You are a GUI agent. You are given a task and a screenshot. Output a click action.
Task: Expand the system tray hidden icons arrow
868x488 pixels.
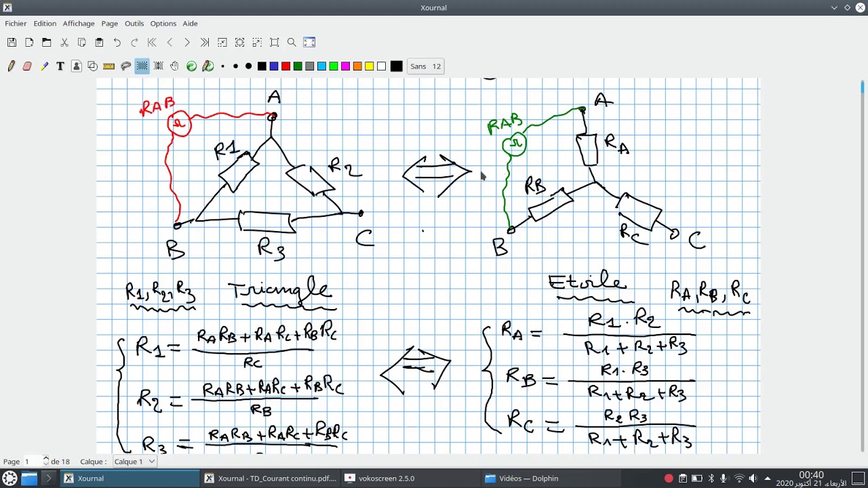[768, 478]
